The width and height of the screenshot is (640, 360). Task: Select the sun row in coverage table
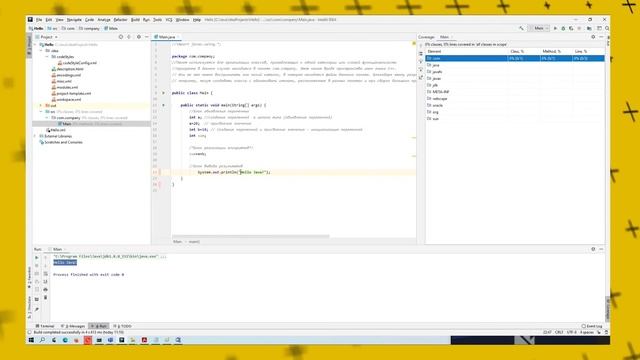coord(515,119)
